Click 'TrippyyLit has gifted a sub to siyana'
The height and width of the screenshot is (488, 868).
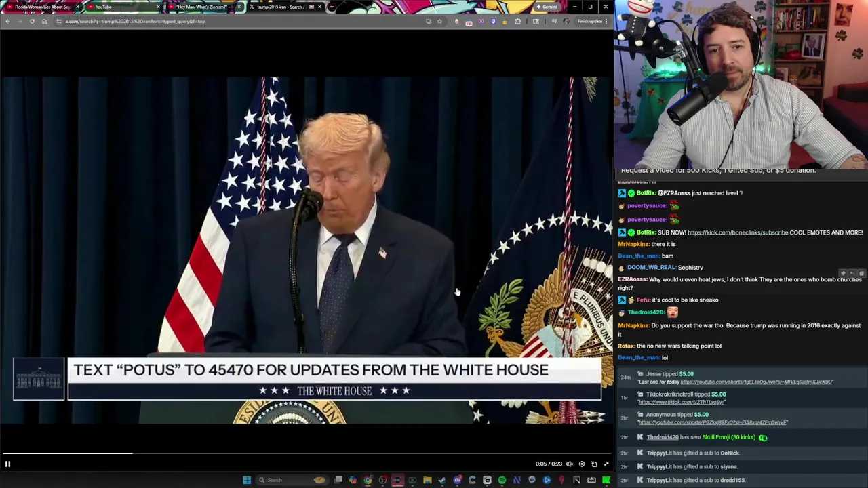click(x=692, y=466)
